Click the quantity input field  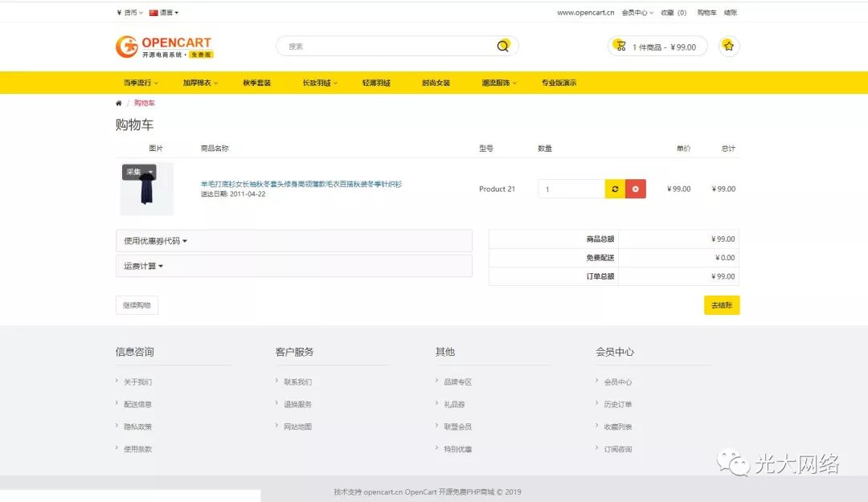click(571, 190)
